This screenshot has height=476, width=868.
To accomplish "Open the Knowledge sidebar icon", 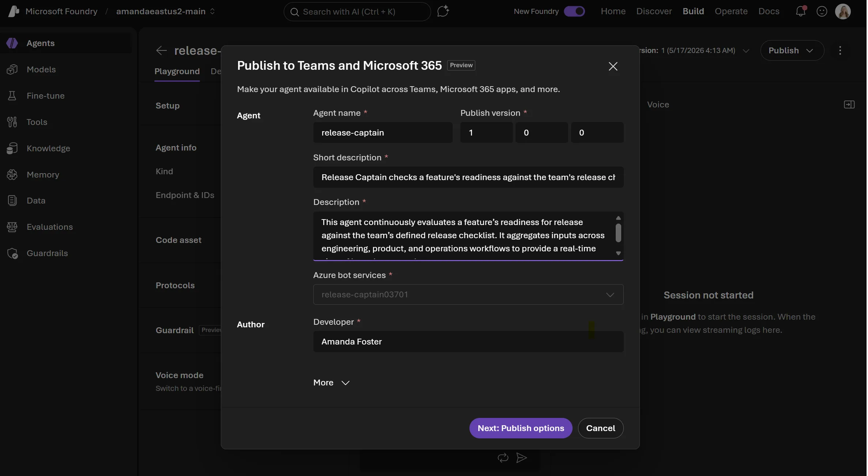I will pos(12,148).
